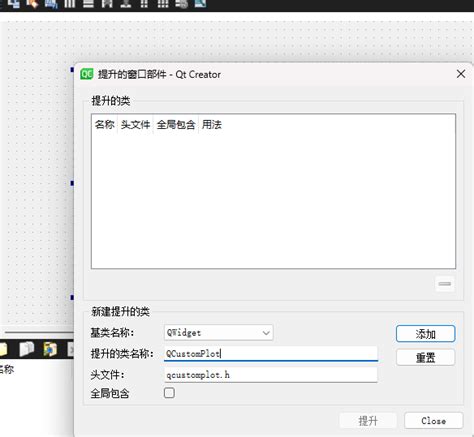Enable the 全局包含 checkbox
The image size is (474, 437).
(169, 393)
